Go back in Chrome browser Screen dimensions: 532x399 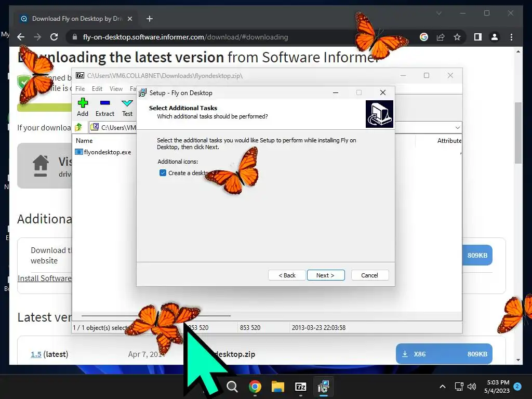click(x=21, y=37)
